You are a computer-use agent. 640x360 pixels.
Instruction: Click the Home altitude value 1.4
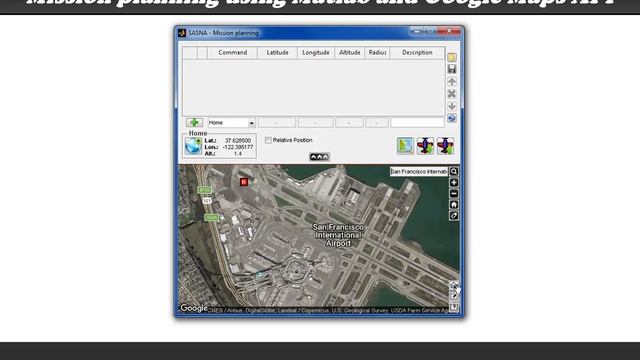tap(238, 153)
